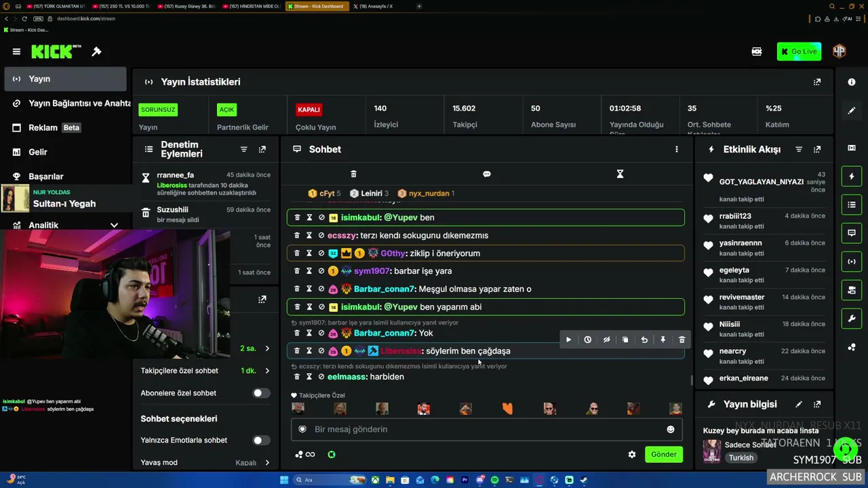The image size is (868, 488).
Task: Copy message via the action bar copy icon
Action: pyautogui.click(x=625, y=340)
